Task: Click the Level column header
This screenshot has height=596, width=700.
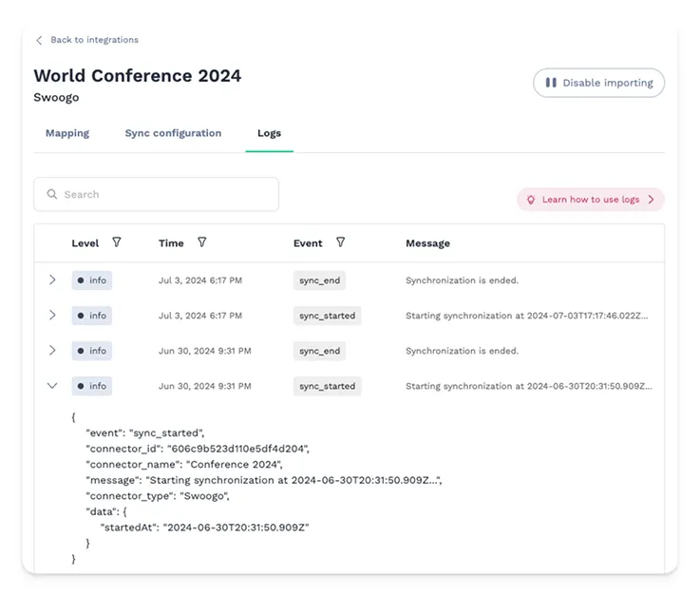Action: [x=85, y=243]
